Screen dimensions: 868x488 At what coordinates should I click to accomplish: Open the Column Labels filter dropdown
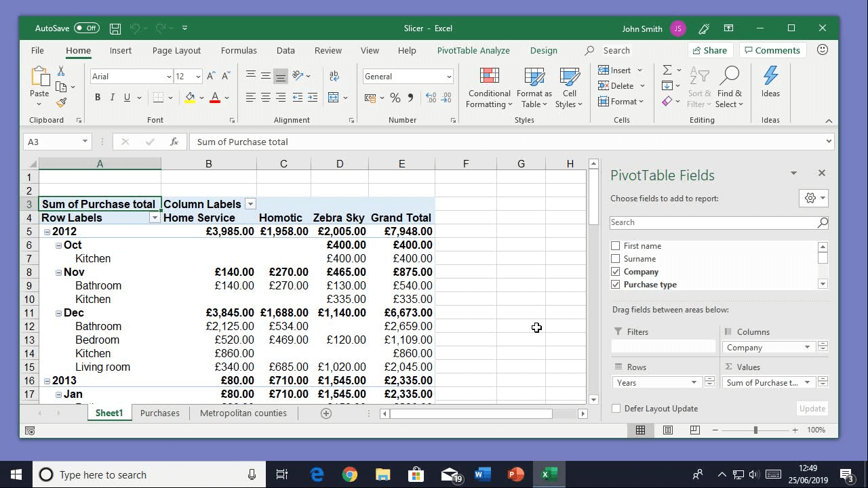[x=250, y=203]
